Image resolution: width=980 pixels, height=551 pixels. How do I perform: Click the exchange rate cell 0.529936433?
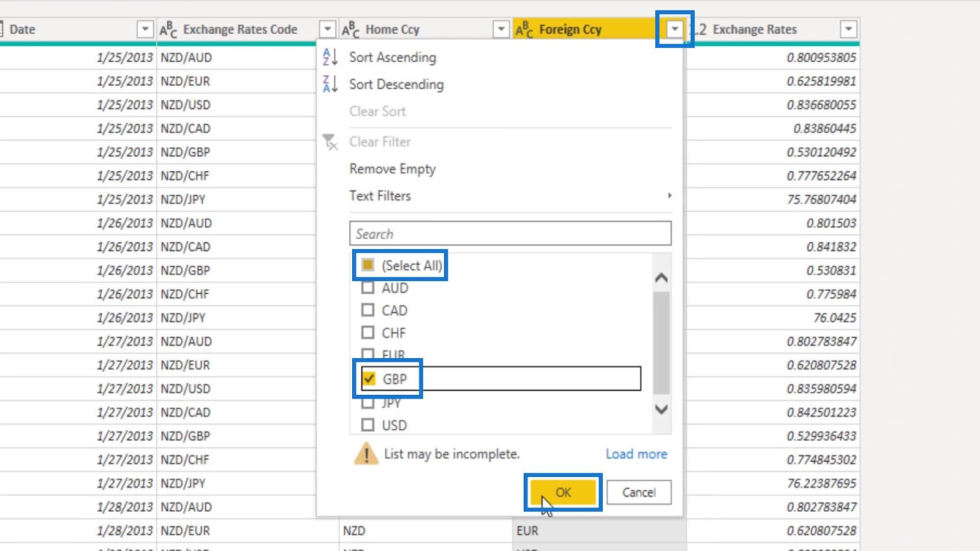pyautogui.click(x=773, y=436)
